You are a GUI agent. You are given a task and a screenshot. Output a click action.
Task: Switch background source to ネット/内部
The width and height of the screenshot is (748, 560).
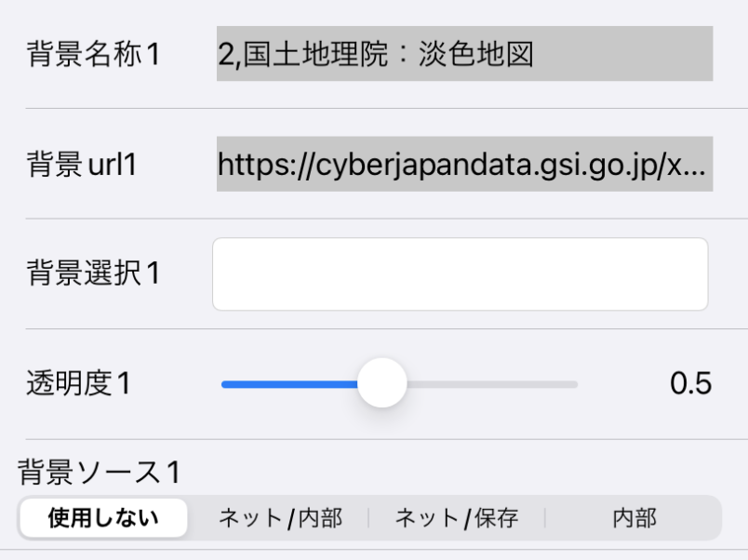281,518
